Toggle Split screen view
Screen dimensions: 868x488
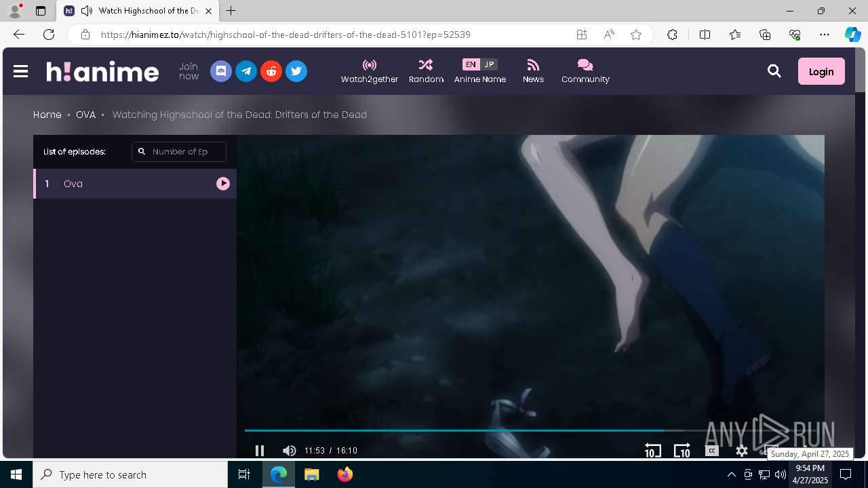[x=705, y=35]
